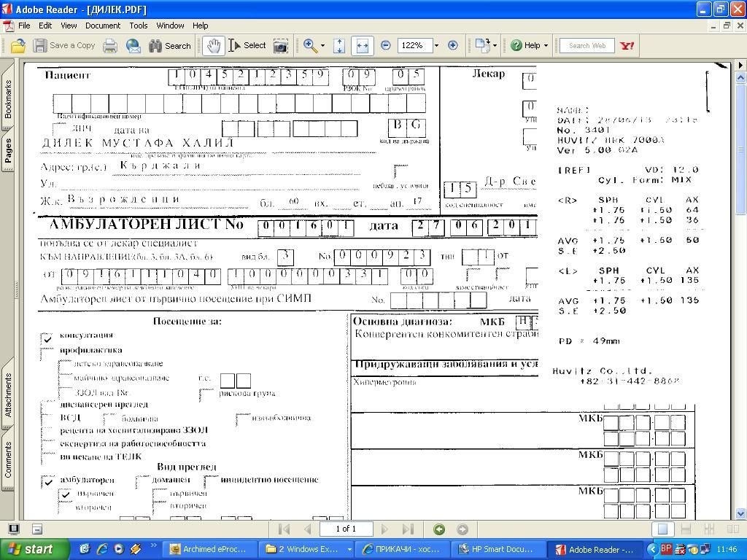747x560 pixels.
Task: Click the Email globe icon
Action: [x=133, y=45]
